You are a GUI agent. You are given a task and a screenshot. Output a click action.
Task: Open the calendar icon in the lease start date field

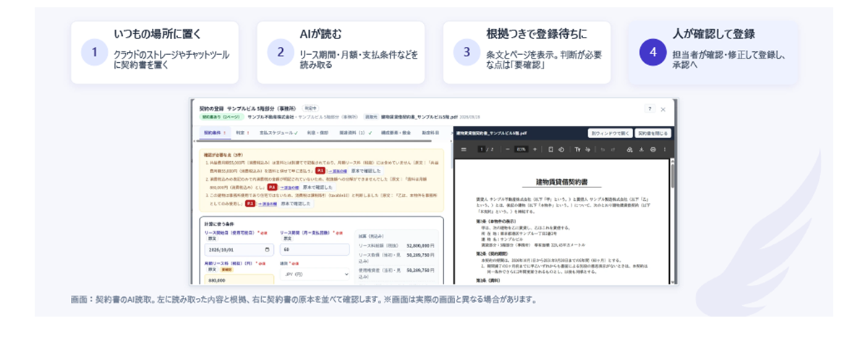point(267,249)
